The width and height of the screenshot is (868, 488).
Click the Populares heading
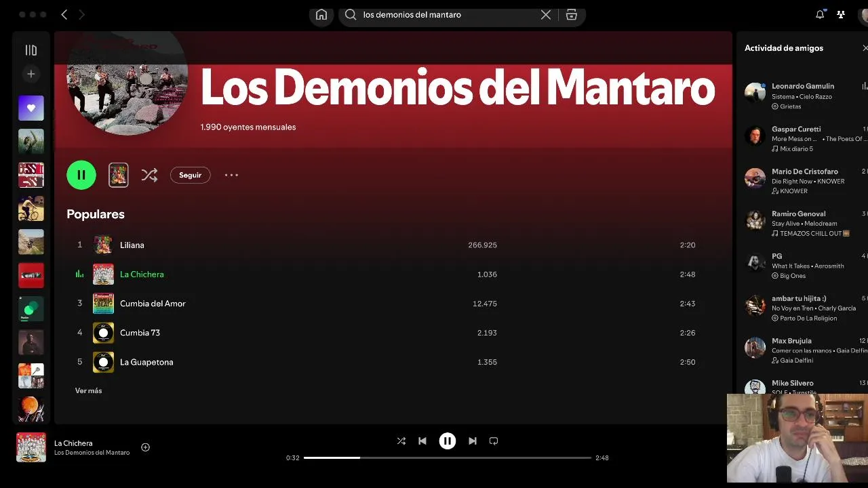point(96,214)
